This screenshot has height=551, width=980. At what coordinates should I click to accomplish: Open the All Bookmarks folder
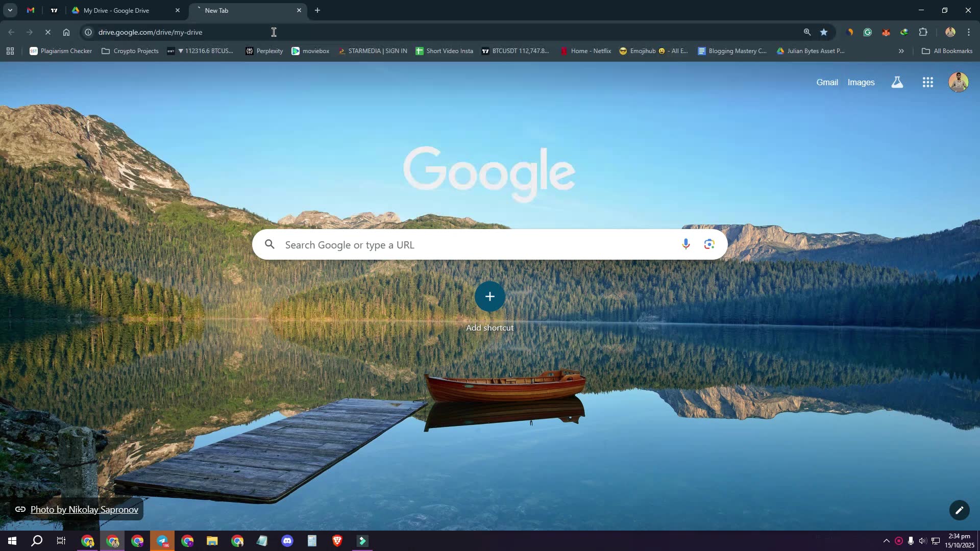pyautogui.click(x=947, y=51)
